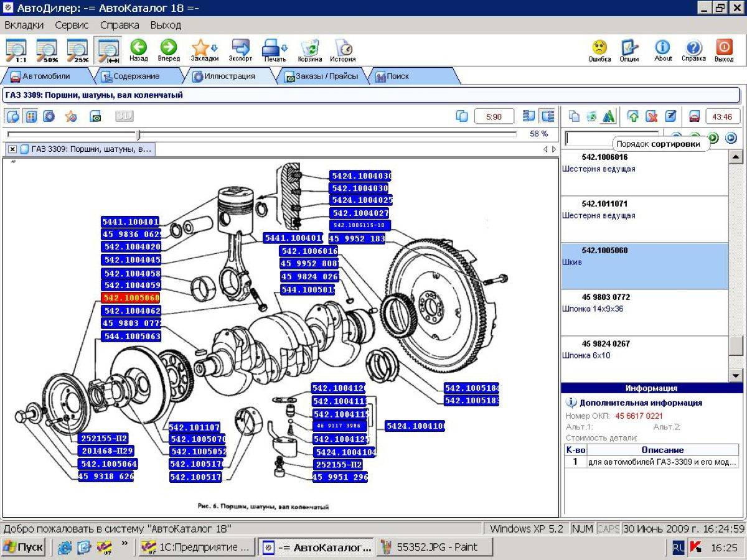
Task: Open Опции options
Action: 629,50
